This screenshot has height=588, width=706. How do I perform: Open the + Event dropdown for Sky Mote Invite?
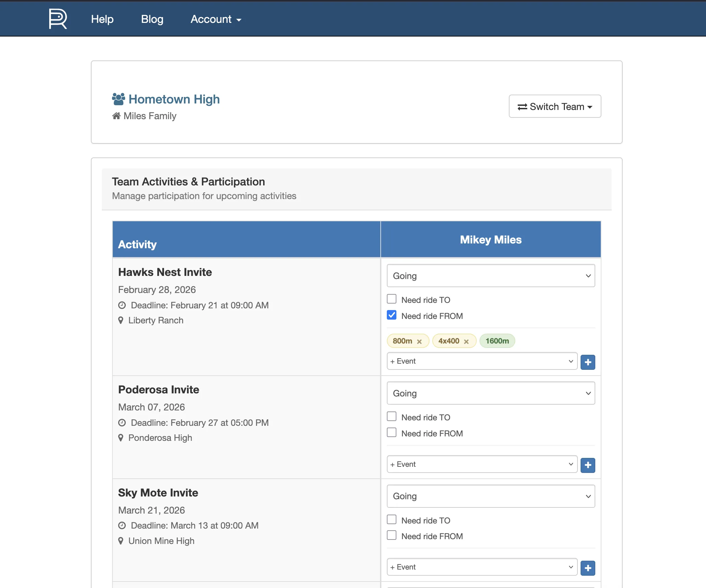[482, 567]
